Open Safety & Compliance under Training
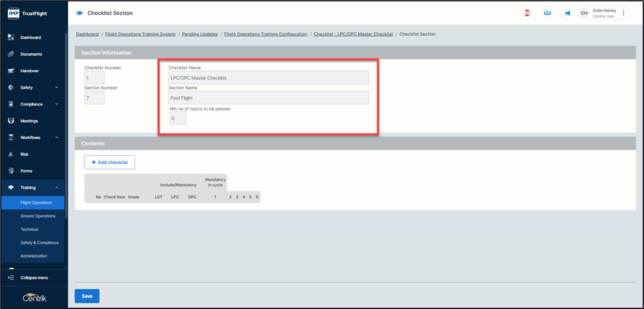Screen dimensions: 644x309 coord(39,243)
